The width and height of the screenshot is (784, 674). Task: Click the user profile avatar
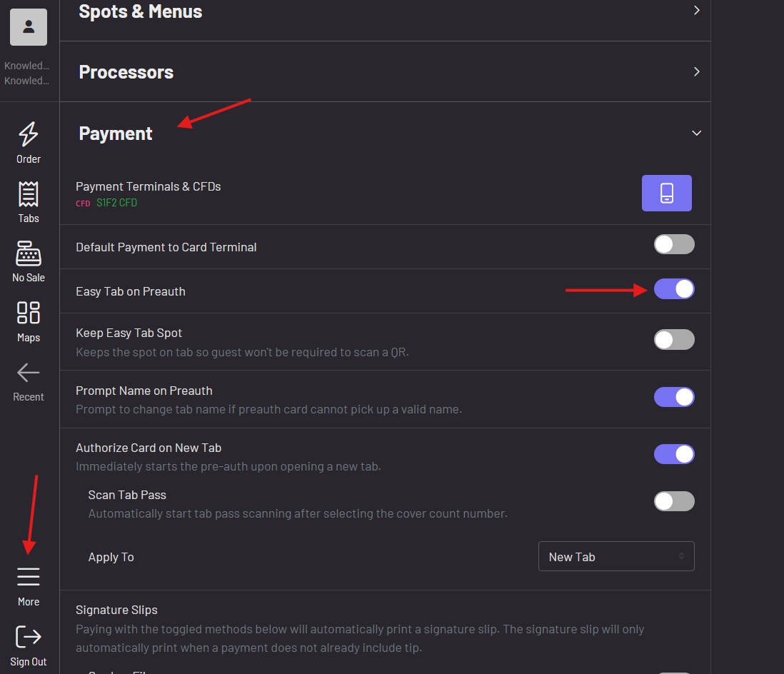pos(29,27)
